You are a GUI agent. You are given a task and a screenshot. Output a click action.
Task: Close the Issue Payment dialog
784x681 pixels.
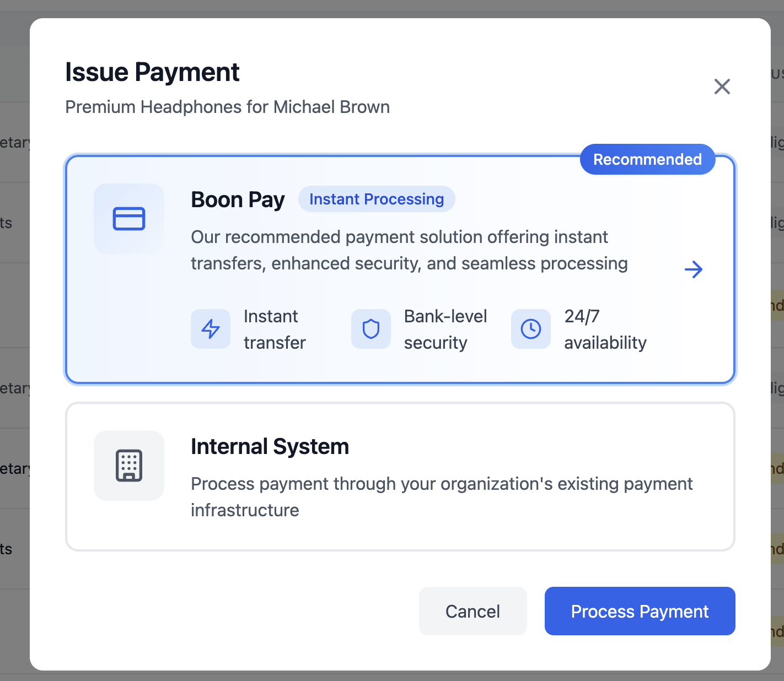(x=722, y=87)
